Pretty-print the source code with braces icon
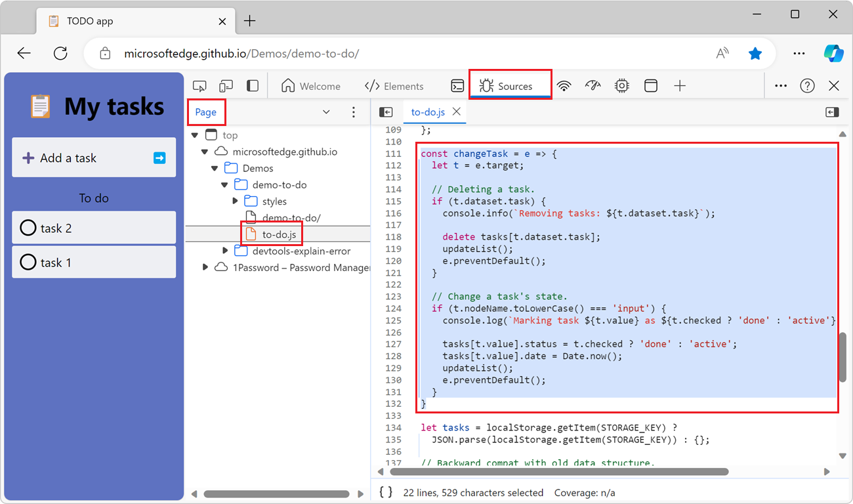Image resolution: width=853 pixels, height=504 pixels. click(386, 492)
